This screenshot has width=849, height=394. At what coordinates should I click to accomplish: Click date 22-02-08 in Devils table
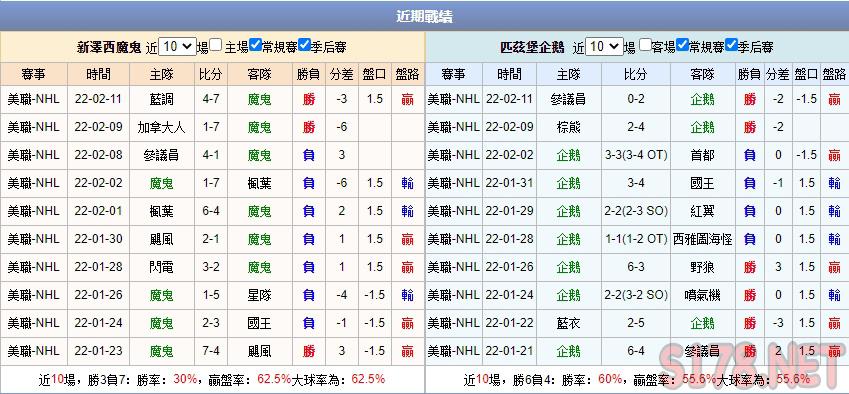tap(99, 155)
